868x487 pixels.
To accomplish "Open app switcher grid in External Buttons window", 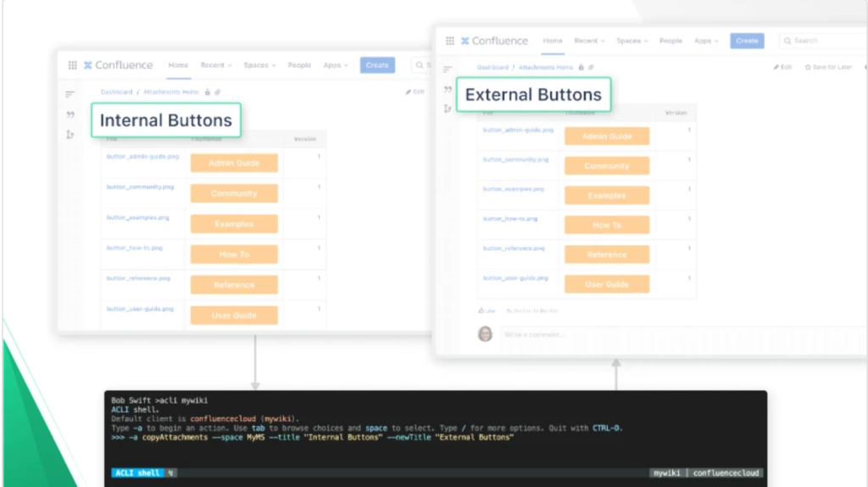I will click(450, 41).
